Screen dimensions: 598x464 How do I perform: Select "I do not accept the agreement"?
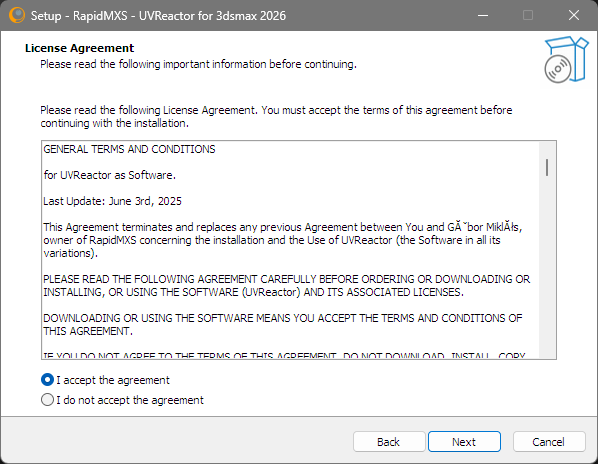click(47, 400)
